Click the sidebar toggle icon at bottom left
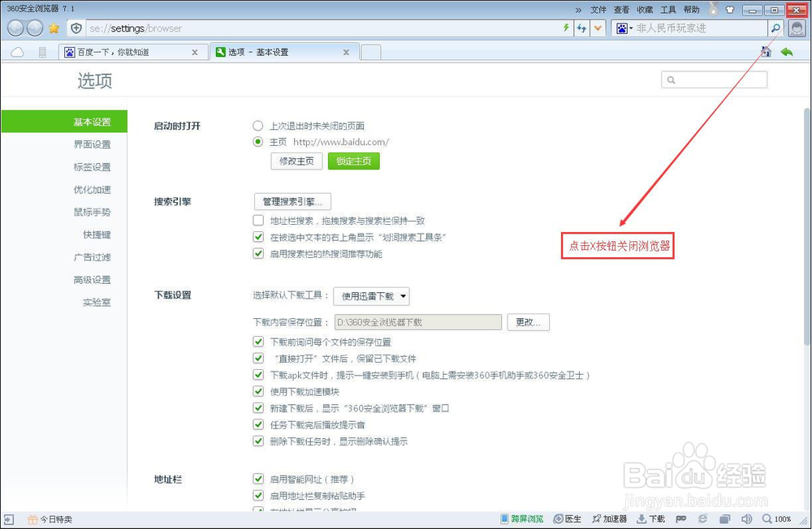 click(9, 519)
